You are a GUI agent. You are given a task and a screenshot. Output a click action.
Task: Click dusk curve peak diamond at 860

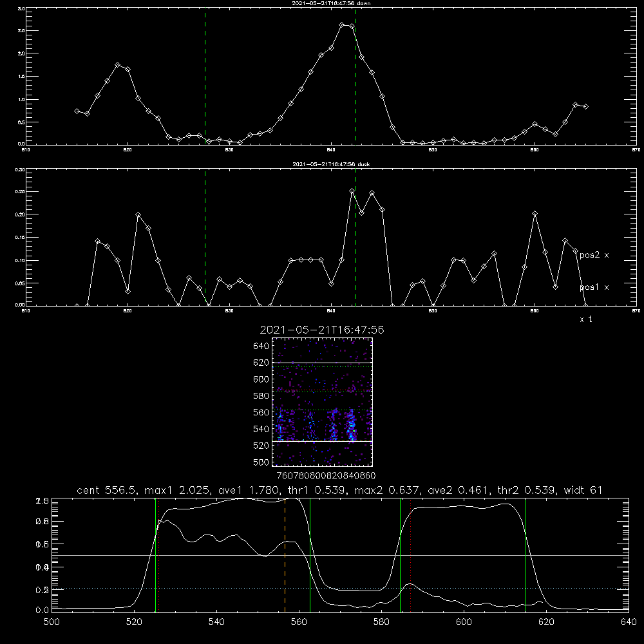tap(535, 214)
